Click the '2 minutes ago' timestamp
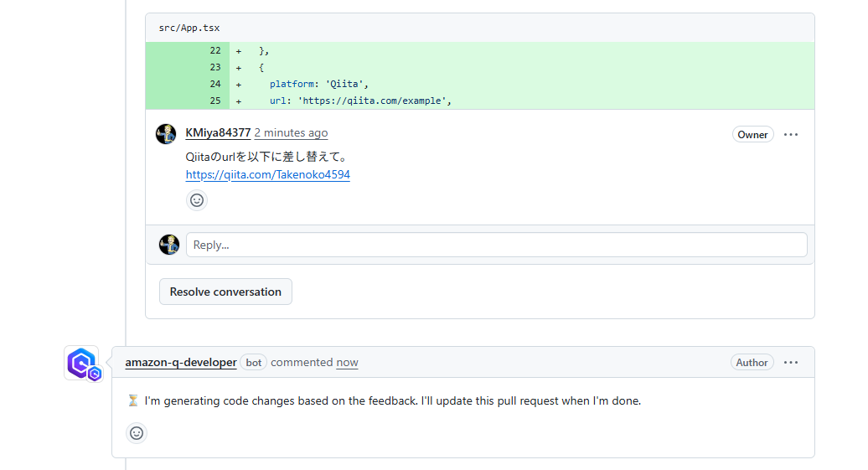Image resolution: width=868 pixels, height=470 pixels. point(292,133)
